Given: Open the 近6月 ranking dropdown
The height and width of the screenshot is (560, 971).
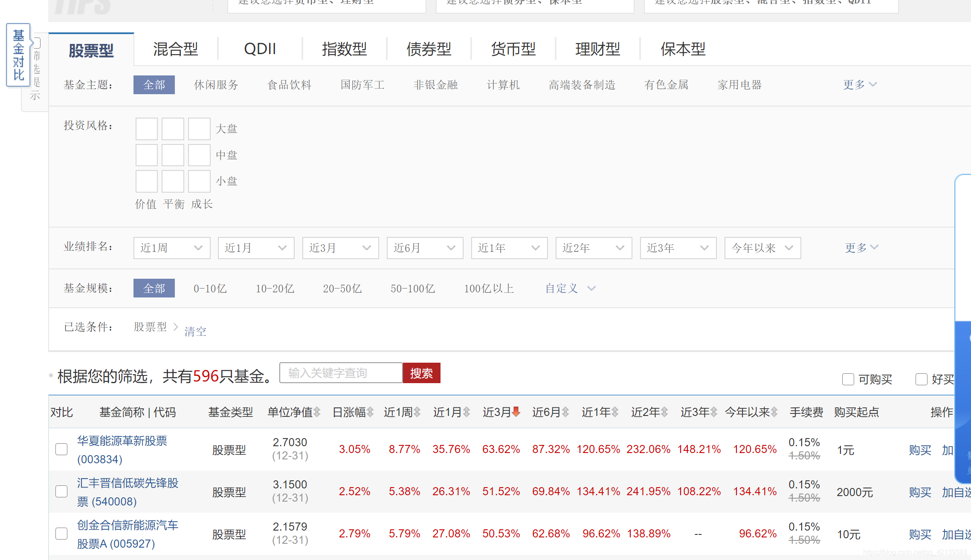Looking at the screenshot, I should click(x=425, y=248).
